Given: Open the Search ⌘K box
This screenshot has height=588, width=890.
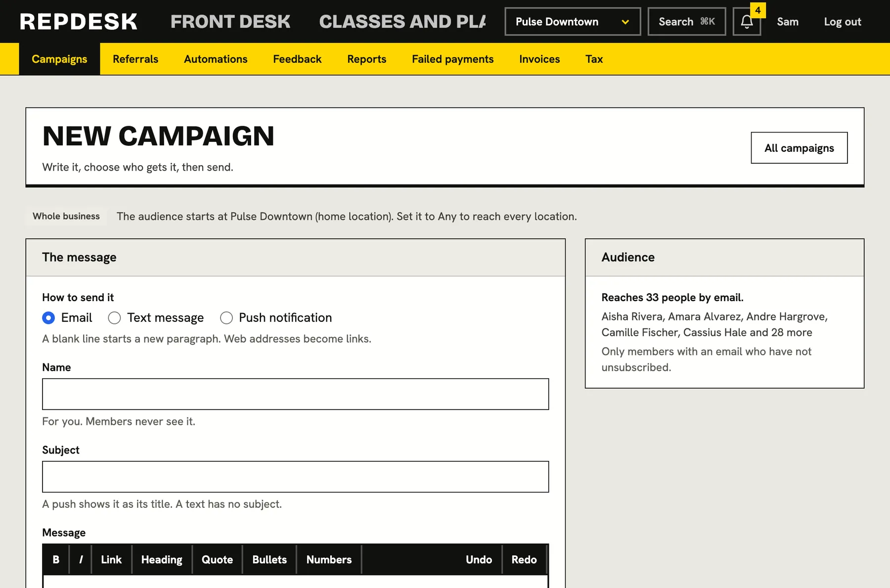Looking at the screenshot, I should click(686, 22).
